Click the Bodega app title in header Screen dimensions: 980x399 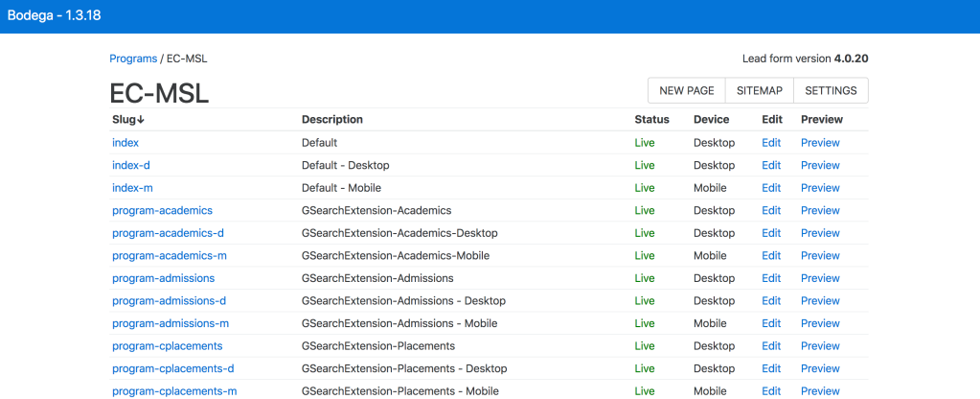coord(55,16)
